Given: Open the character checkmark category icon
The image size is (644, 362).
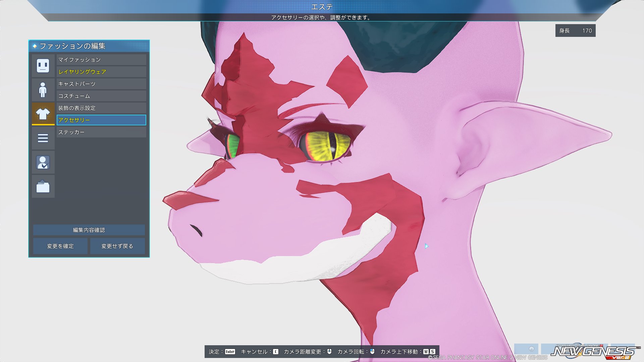Looking at the screenshot, I should [43, 162].
